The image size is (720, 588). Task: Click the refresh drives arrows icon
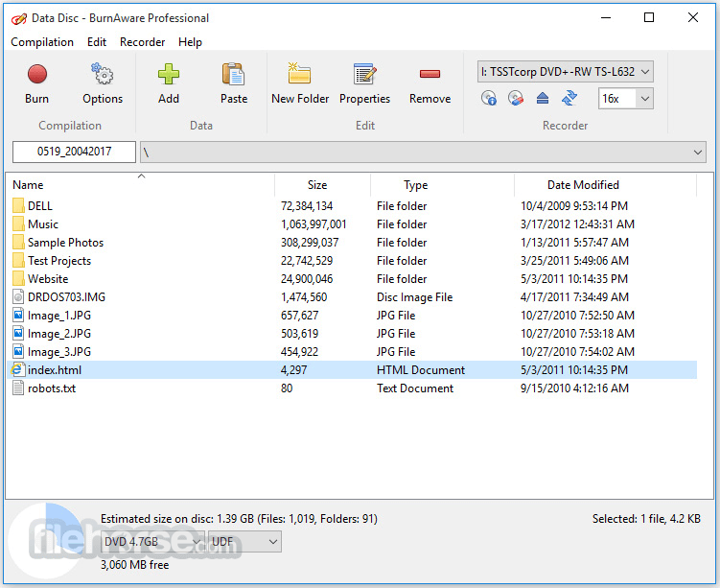click(569, 98)
